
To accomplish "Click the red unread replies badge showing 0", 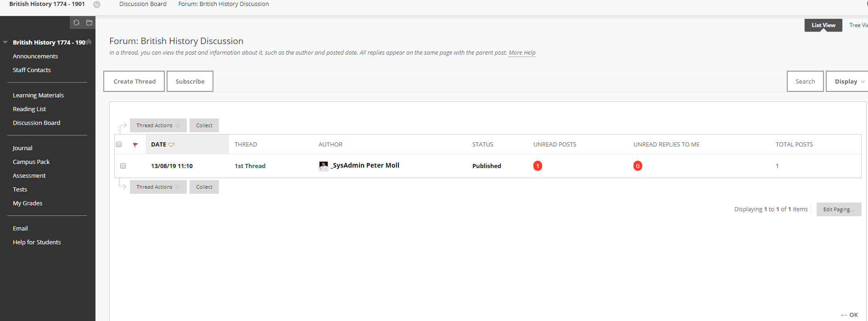I will (x=638, y=166).
